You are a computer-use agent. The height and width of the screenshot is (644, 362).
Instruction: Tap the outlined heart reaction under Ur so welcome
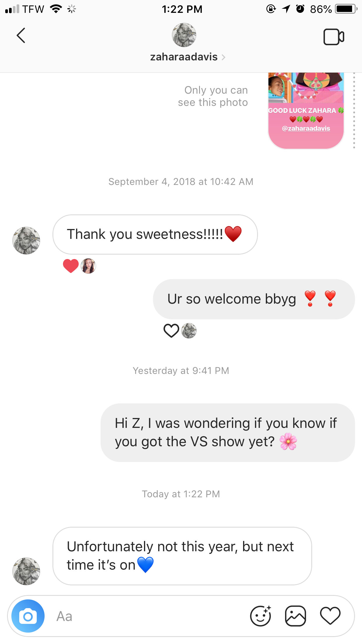click(171, 331)
